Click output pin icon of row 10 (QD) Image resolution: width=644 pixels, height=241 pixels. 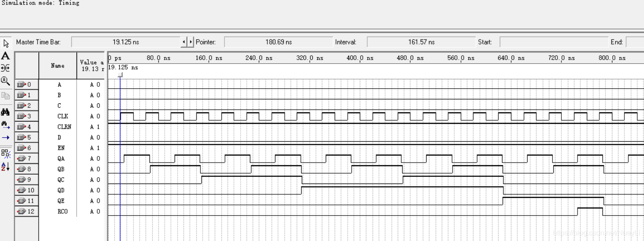[21, 190]
